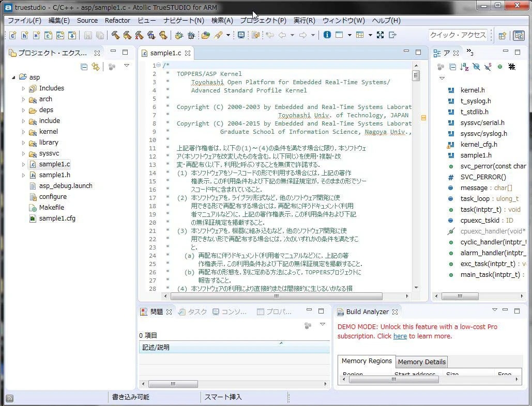Screen dimensions: 532x406
Task: Click the Debug bug icon in toolbar
Action: pos(179,35)
